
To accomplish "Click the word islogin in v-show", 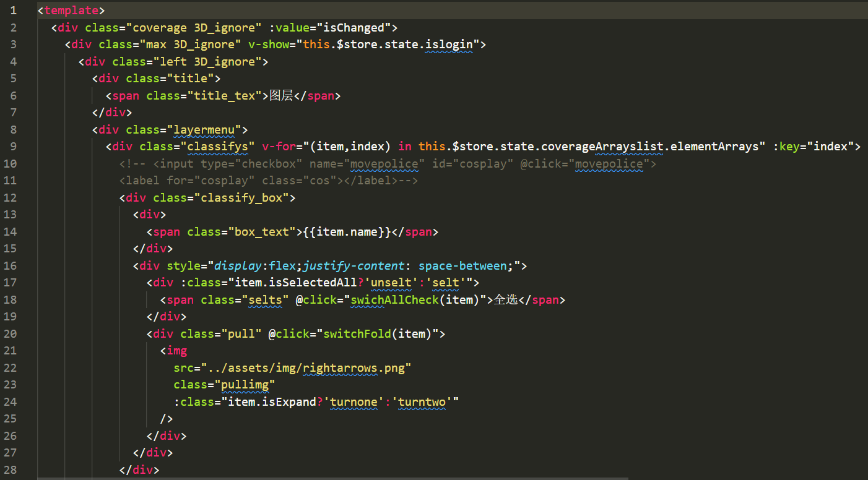I will point(449,45).
